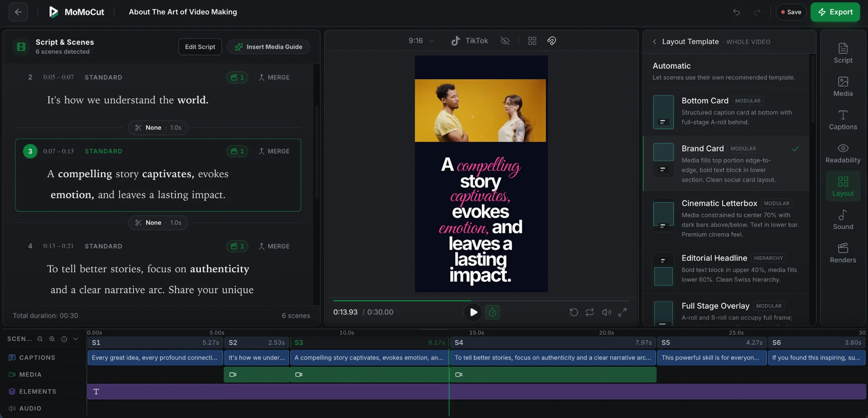The height and width of the screenshot is (418, 868).
Task: Click the timeline info icon
Action: pos(64,339)
